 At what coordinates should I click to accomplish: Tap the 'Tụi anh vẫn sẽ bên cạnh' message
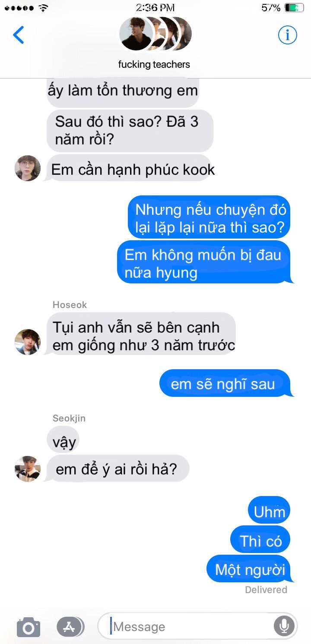click(x=142, y=336)
